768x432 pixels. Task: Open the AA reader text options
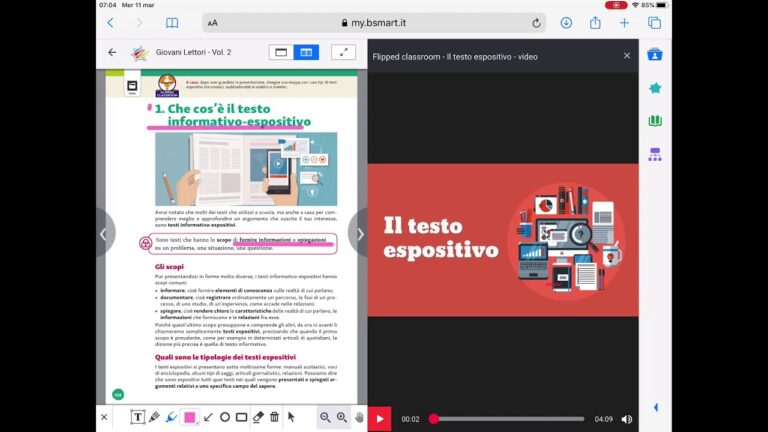click(x=213, y=23)
